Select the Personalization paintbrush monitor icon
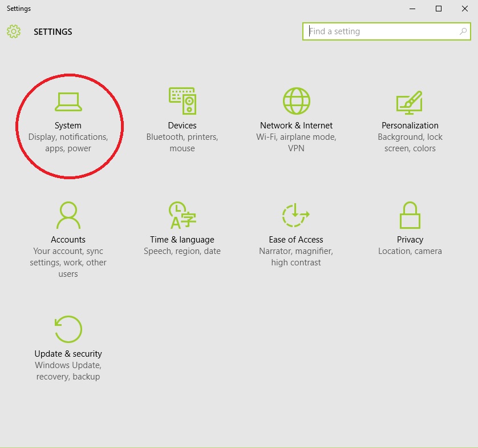Screen dimensions: 478x448 click(410, 103)
